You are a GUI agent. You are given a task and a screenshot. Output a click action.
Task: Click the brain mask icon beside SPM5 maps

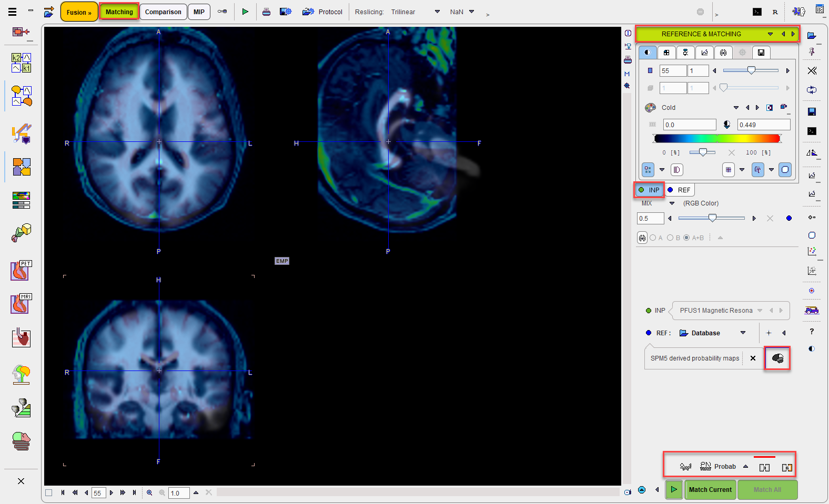tap(777, 358)
